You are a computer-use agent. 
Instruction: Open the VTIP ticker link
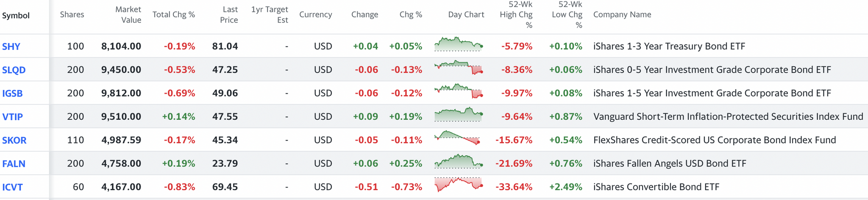[x=13, y=117]
